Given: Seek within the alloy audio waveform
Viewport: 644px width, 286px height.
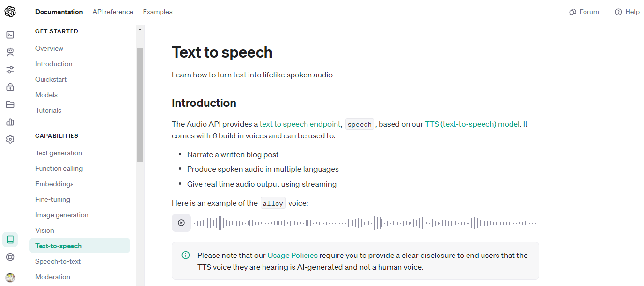Looking at the screenshot, I should click(365, 223).
